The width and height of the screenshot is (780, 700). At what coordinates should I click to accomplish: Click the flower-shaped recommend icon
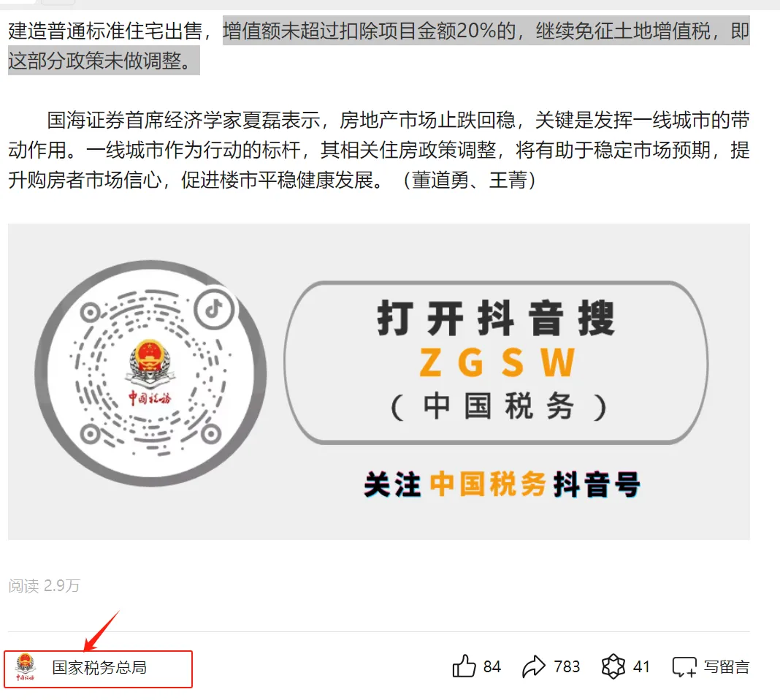613,666
